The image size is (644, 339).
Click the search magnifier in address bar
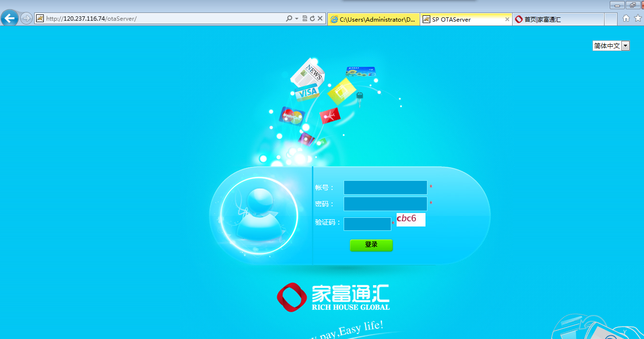click(x=289, y=19)
